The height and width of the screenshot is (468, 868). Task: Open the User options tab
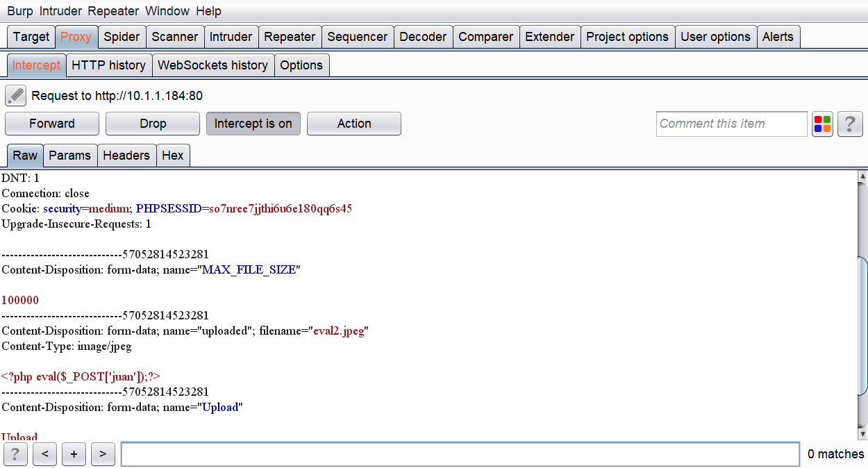click(x=716, y=37)
